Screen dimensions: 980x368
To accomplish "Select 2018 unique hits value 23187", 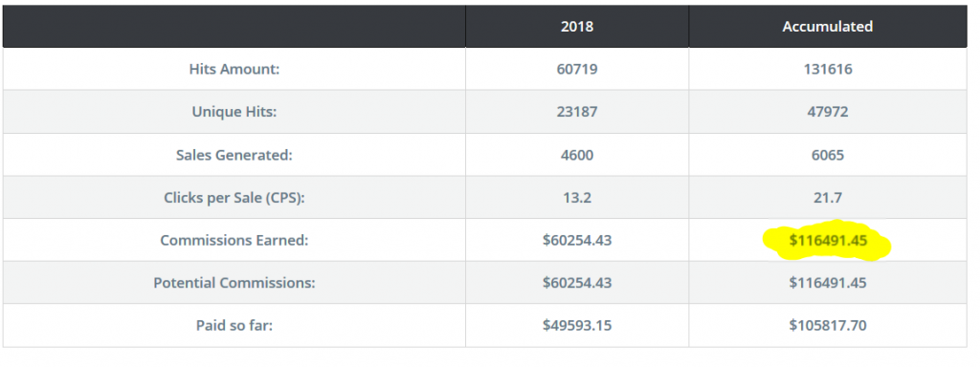I will tap(577, 112).
